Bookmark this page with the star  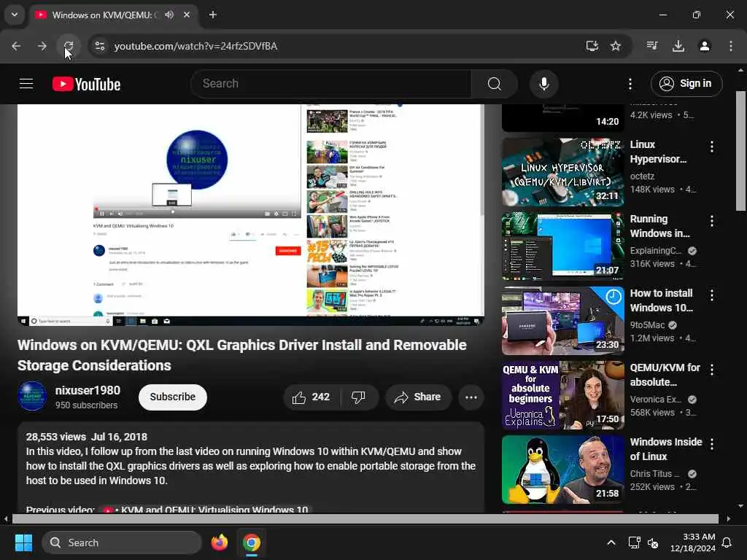point(616,46)
